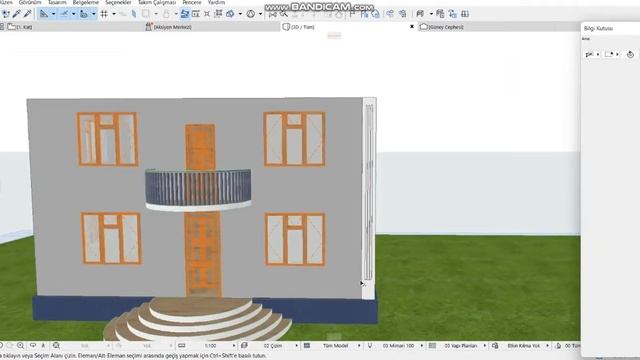This screenshot has width=640, height=360.
Task: Open the orbit icon dropdown arrow
Action: coord(260,14)
